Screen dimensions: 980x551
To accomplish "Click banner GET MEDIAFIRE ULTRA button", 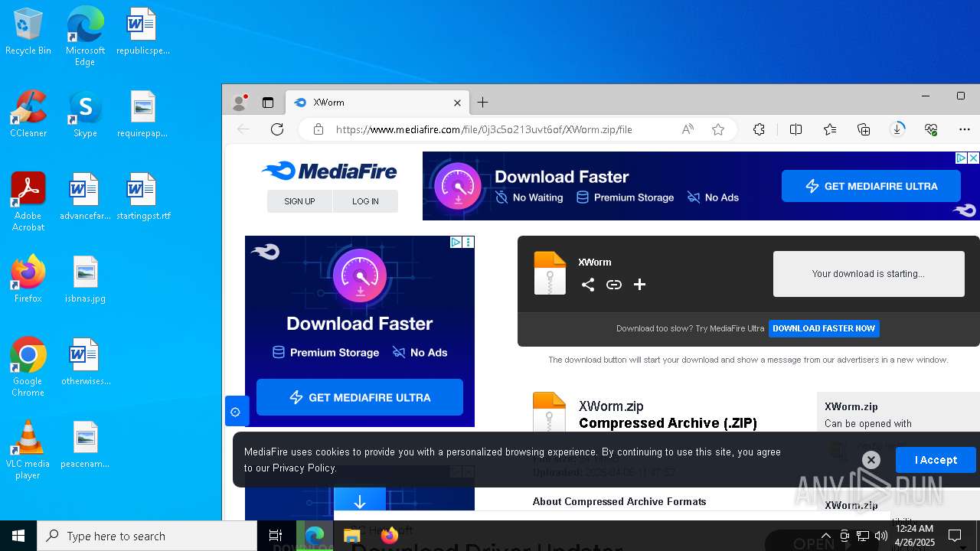I will (x=871, y=186).
